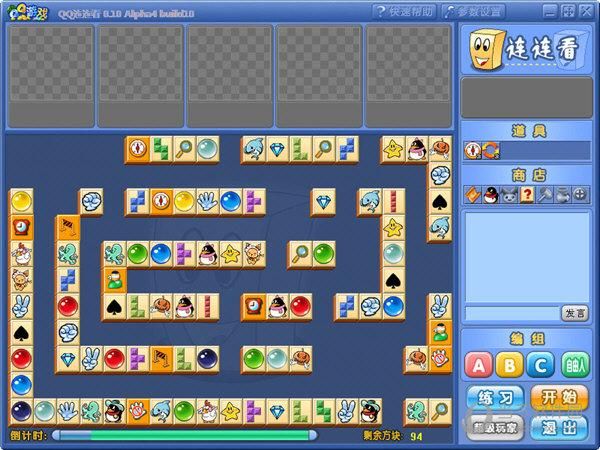Send the chat message with 发言
The width and height of the screenshot is (600, 450).
[x=573, y=313]
